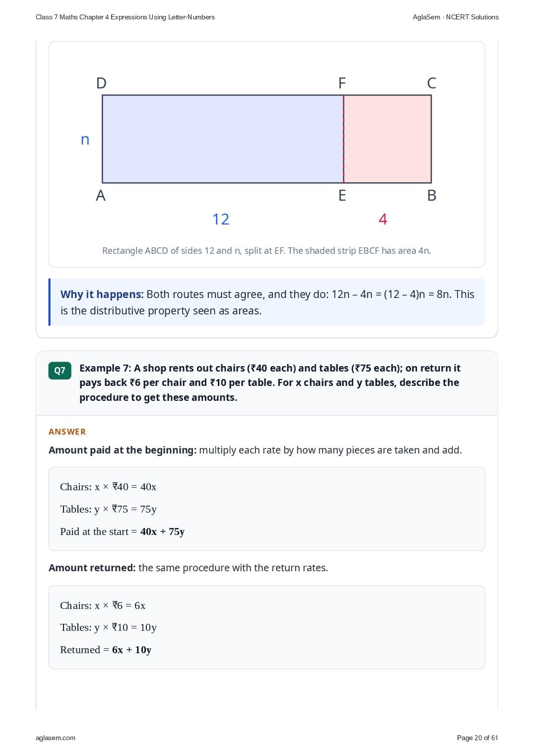
Task: Click the dashed line EF in the diagram
Action: tap(343, 139)
